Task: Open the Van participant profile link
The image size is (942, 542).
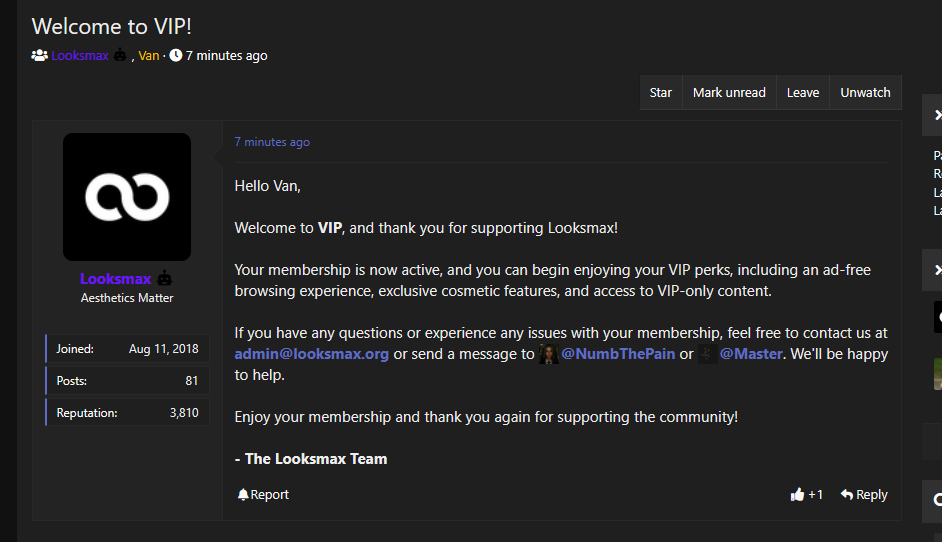Action: coord(148,55)
